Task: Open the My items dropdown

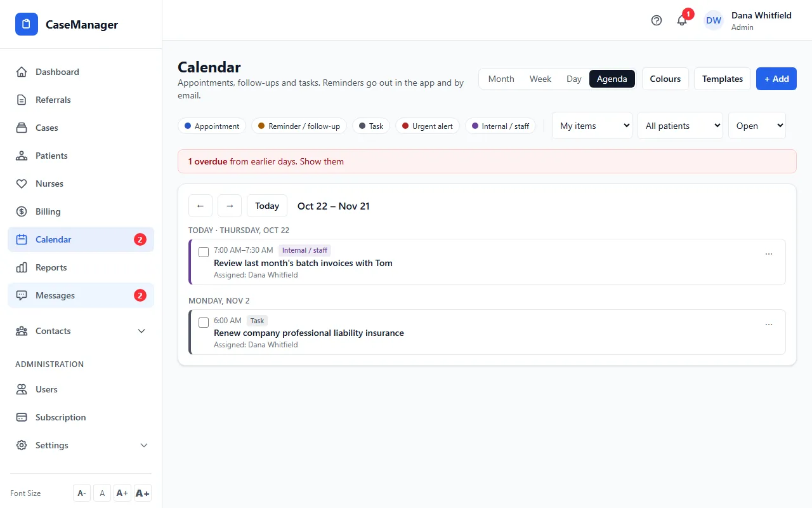Action: pyautogui.click(x=592, y=126)
